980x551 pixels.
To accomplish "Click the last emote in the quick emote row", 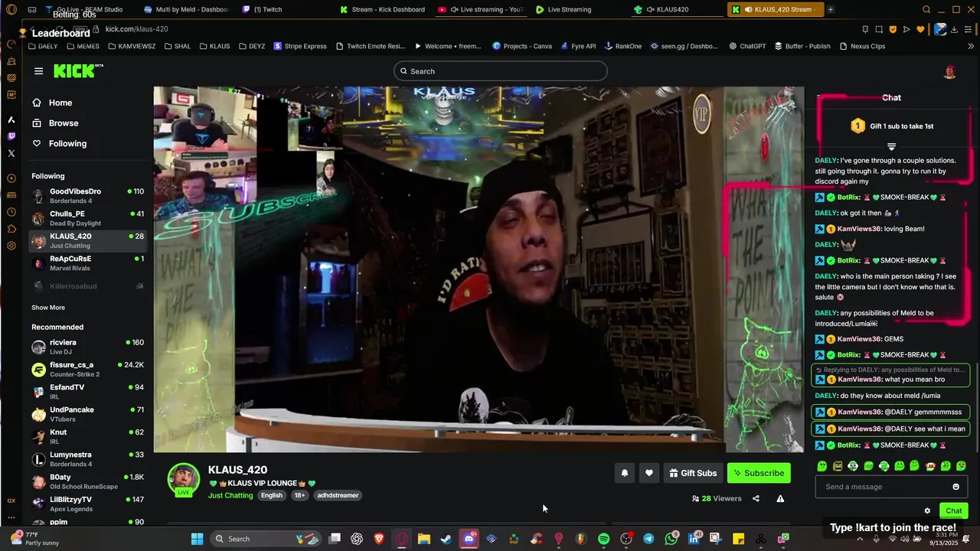I will [x=962, y=466].
